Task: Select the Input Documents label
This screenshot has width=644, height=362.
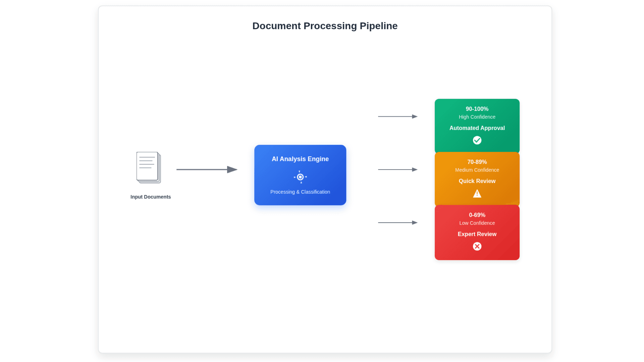Action: [x=150, y=197]
